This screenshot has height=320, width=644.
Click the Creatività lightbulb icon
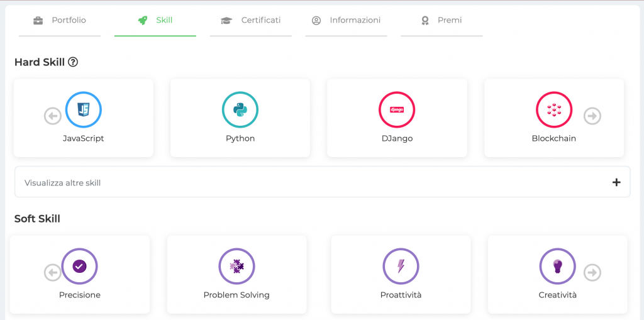coord(557,266)
